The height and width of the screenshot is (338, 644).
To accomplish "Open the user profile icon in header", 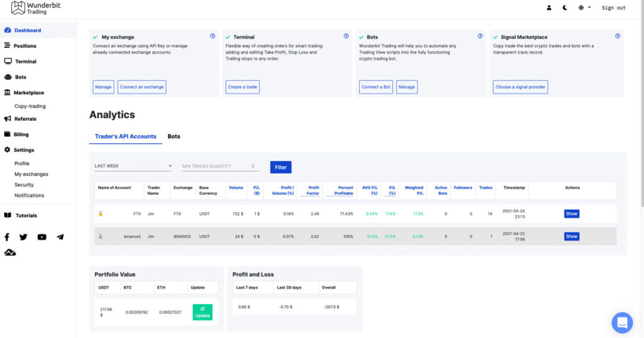I will tap(548, 8).
